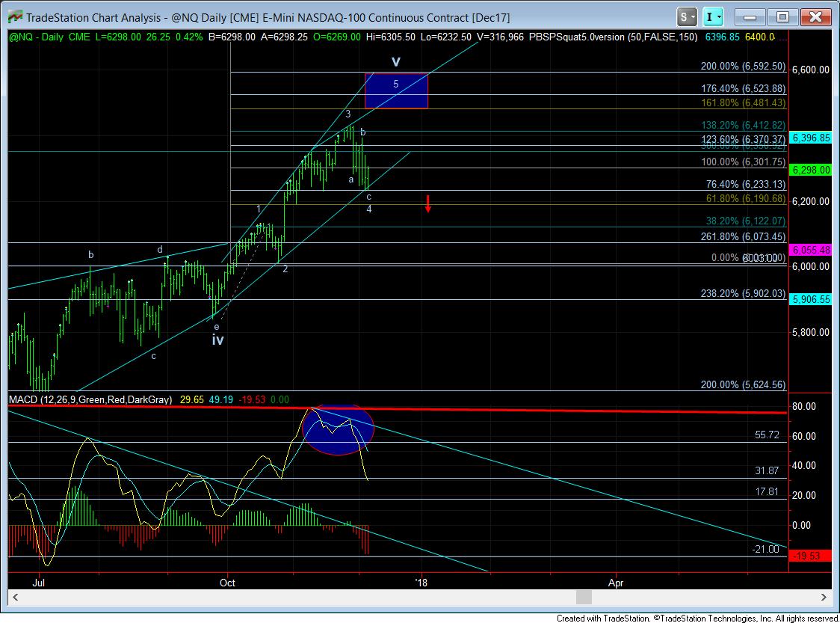This screenshot has width=840, height=623.
Task: Click the horizontal scrollbar thumb
Action: click(x=584, y=597)
